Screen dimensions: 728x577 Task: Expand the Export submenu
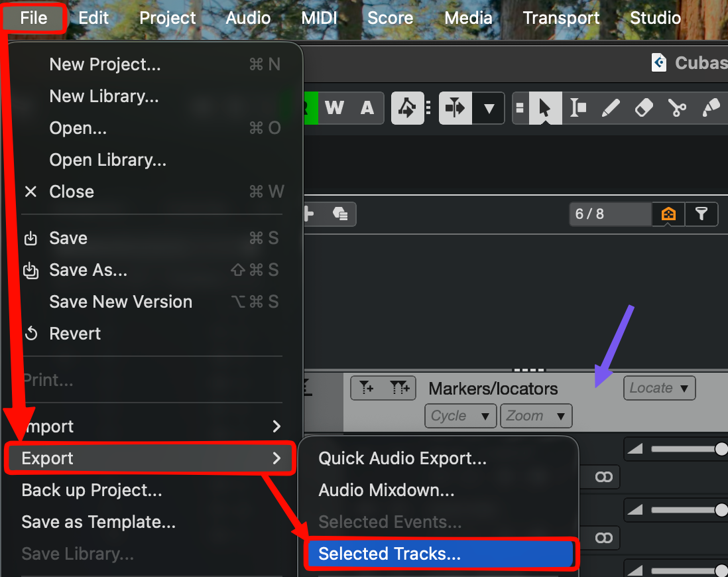[x=150, y=458]
